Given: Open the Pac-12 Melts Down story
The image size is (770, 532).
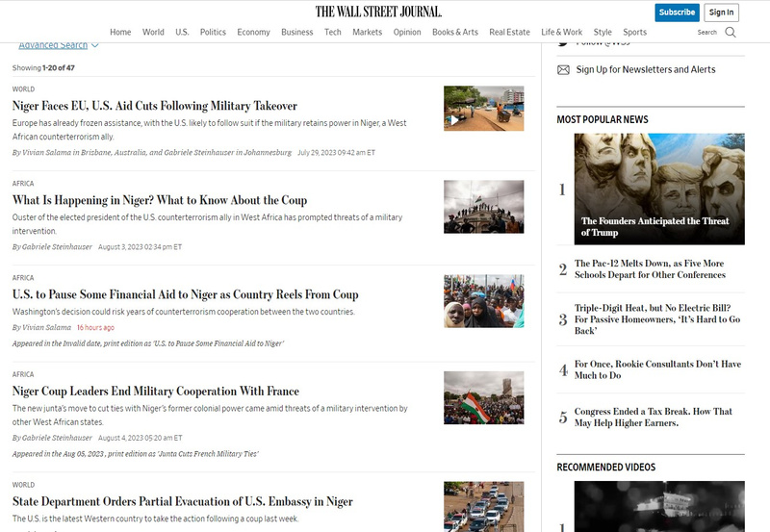Looking at the screenshot, I should 650,269.
